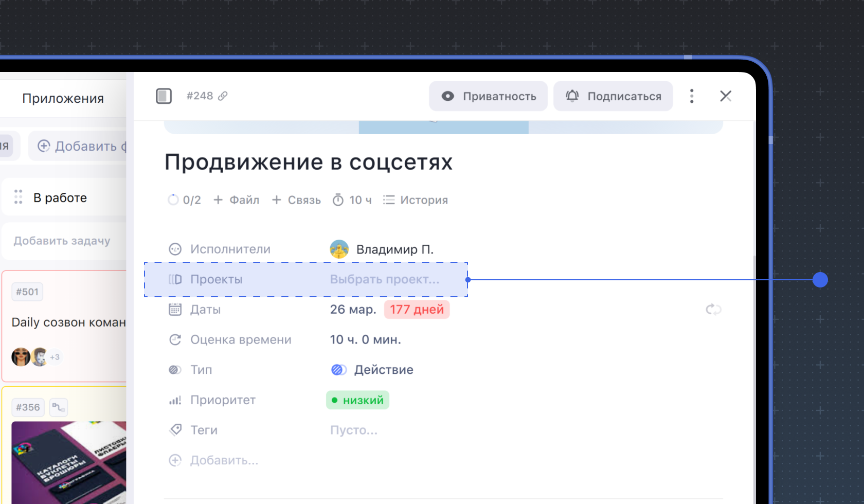Screen dimensions: 864x504
Task: Open the 0/2 subtasks progress indicator
Action: tap(184, 200)
